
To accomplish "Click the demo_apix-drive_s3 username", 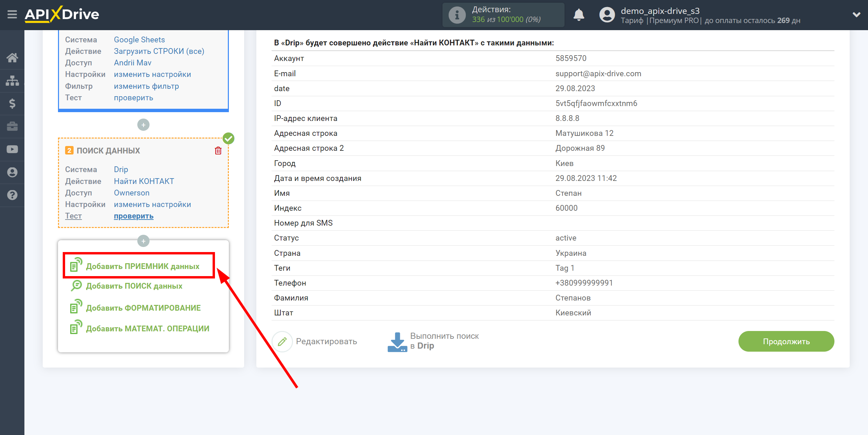I will (x=660, y=11).
